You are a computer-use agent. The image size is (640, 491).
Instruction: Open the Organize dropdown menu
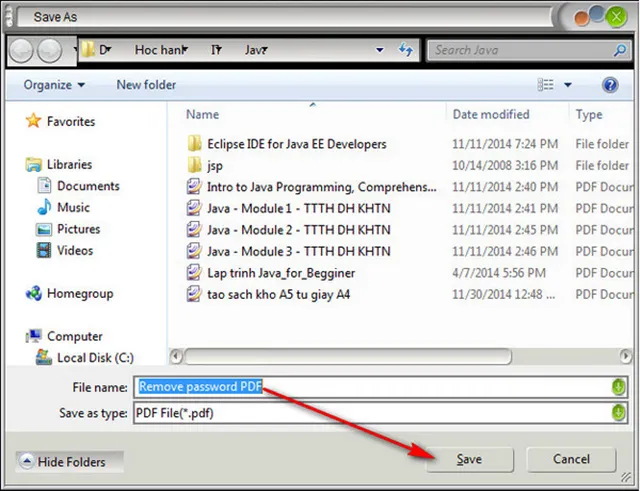[x=54, y=85]
